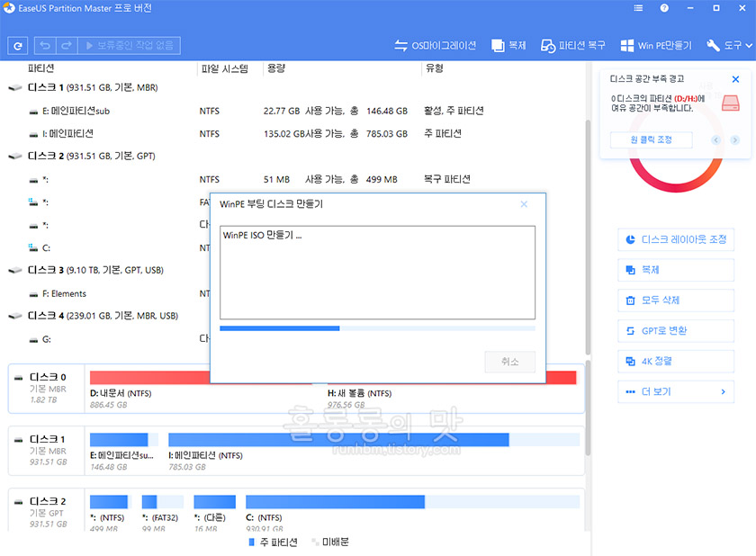
Task: Open 복제 in the top toolbar
Action: tap(508, 45)
